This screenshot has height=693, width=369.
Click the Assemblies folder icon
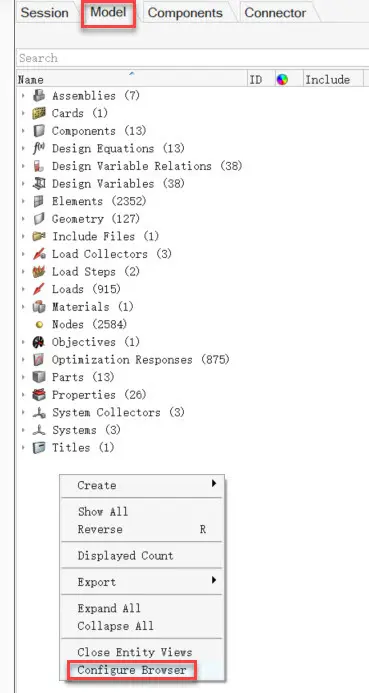point(39,95)
